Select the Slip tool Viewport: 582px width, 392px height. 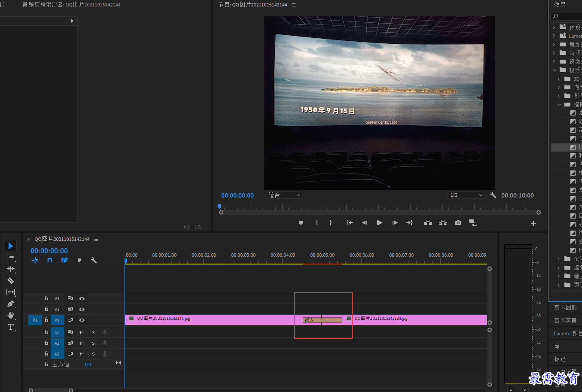click(x=11, y=292)
